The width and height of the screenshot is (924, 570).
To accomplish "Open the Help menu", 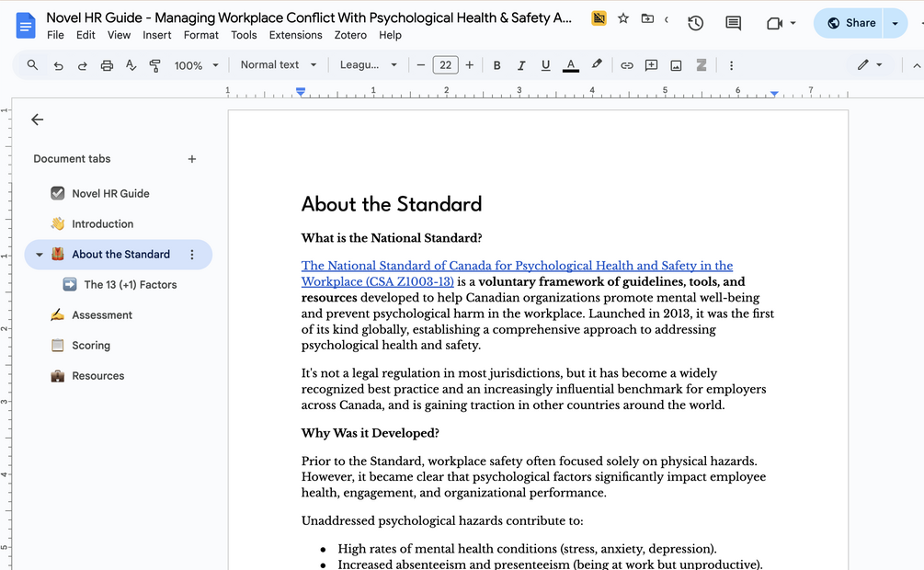I will pyautogui.click(x=390, y=35).
